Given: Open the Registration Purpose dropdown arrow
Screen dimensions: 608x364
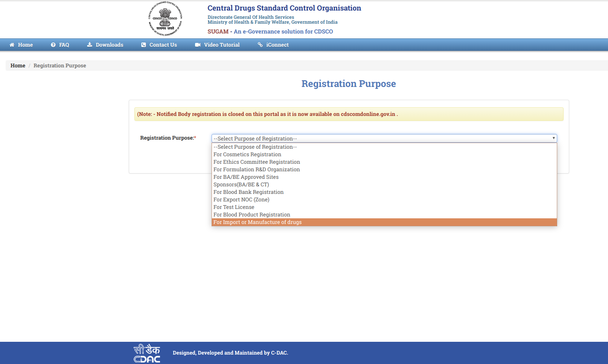Looking at the screenshot, I should pos(553,138).
